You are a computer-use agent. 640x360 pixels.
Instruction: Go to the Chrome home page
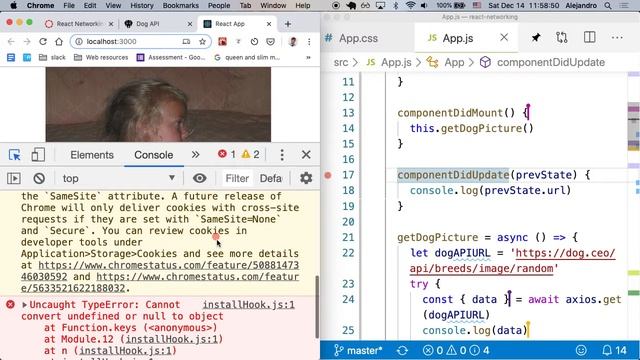pyautogui.click(x=59, y=41)
